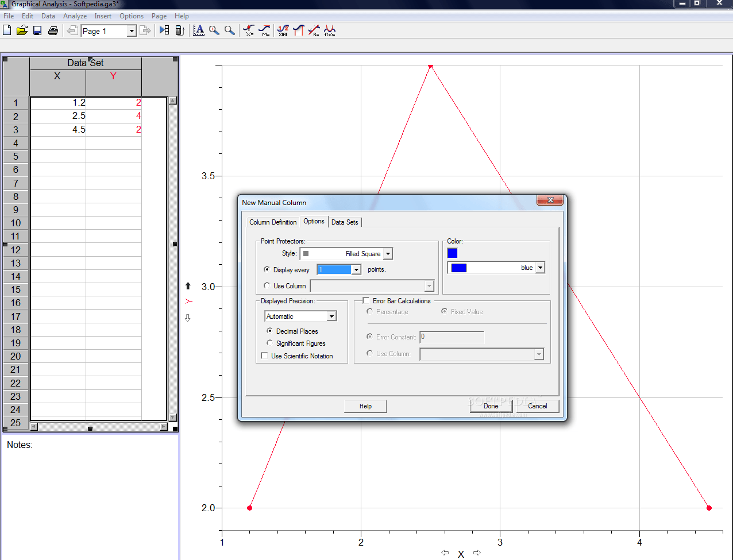This screenshot has width=733, height=560.
Task: Activate the Tangent tool (M=)
Action: [265, 30]
